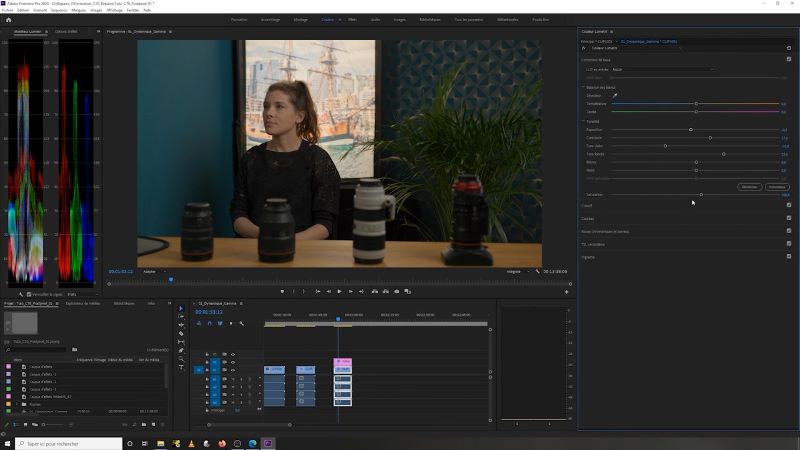Switch to the Effets workspace tab
800x450 pixels.
(352, 19)
